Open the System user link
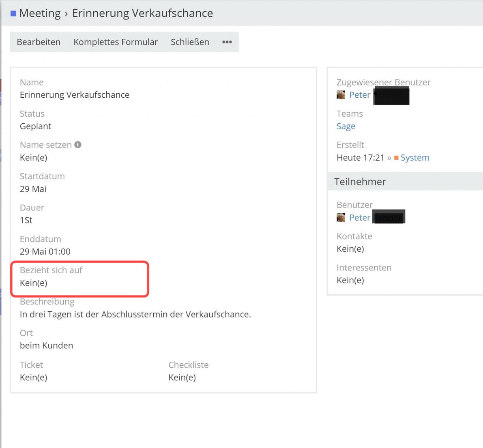 coord(415,158)
